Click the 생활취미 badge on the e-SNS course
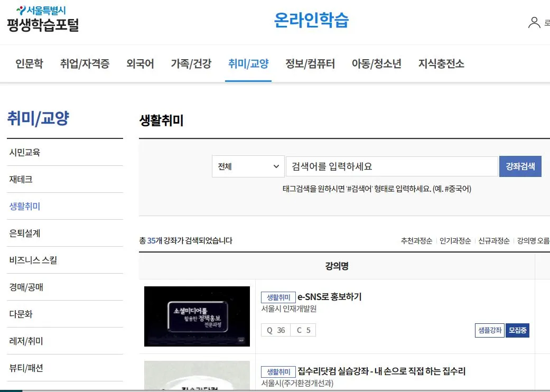Screen dimensions: 550x392 click(278, 296)
